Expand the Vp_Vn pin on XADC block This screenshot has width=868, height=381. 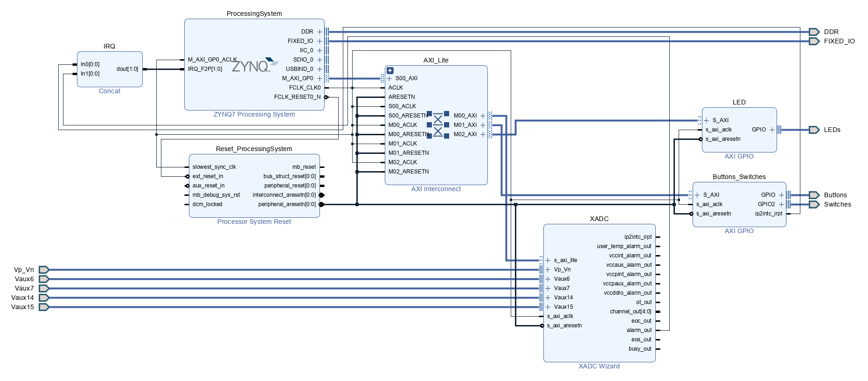(x=548, y=270)
